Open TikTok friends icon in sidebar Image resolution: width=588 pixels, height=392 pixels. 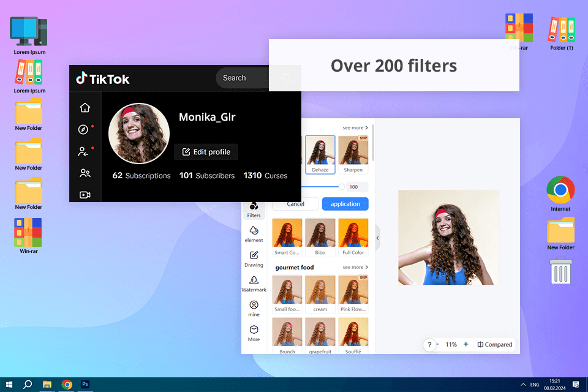(x=85, y=173)
